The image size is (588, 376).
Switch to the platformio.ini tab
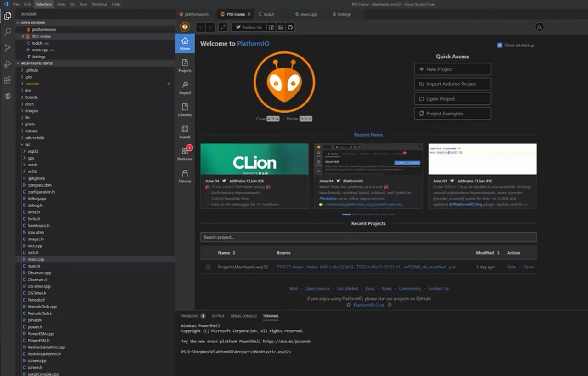coord(194,14)
